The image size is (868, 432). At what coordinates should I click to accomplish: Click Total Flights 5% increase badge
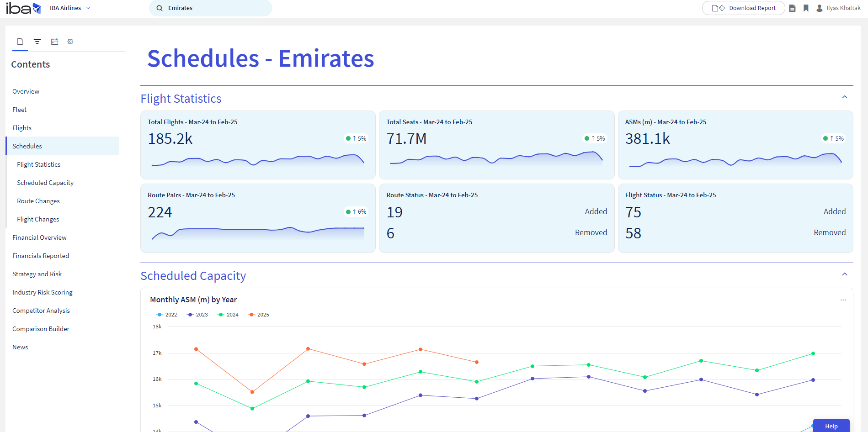(356, 138)
